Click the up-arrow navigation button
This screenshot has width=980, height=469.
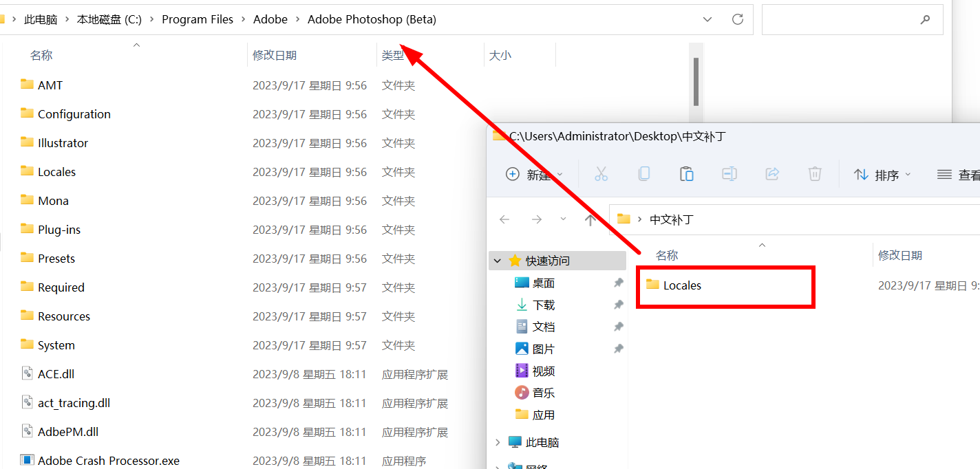[x=590, y=219]
